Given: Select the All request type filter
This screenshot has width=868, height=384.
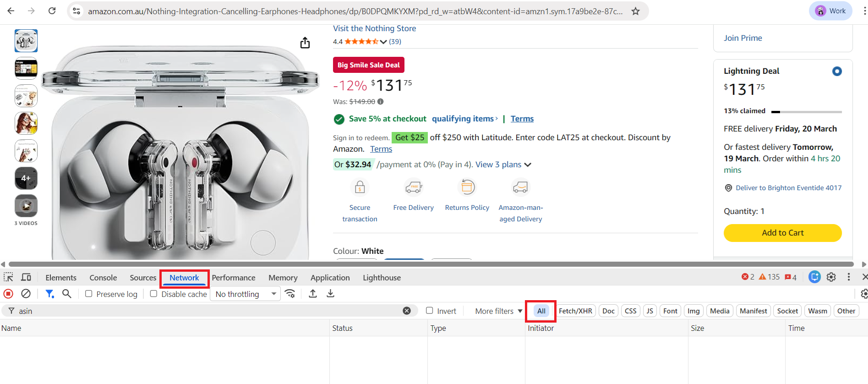Looking at the screenshot, I should pos(541,311).
